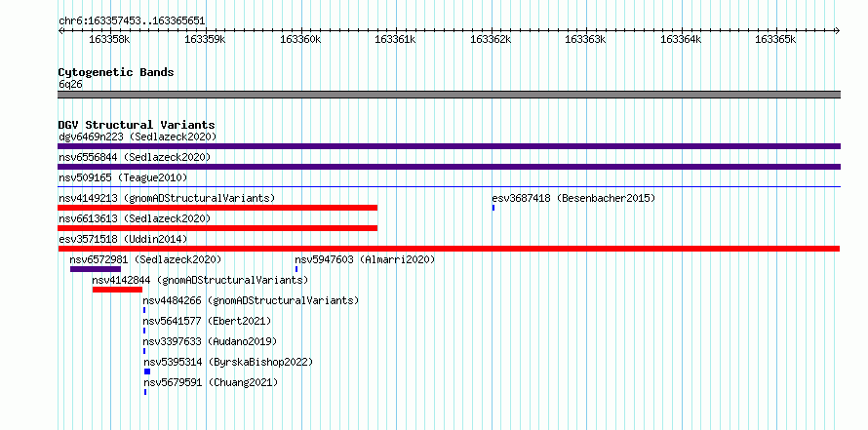The height and width of the screenshot is (430, 868).
Task: Click the 163360k ruler position
Action: (300, 39)
